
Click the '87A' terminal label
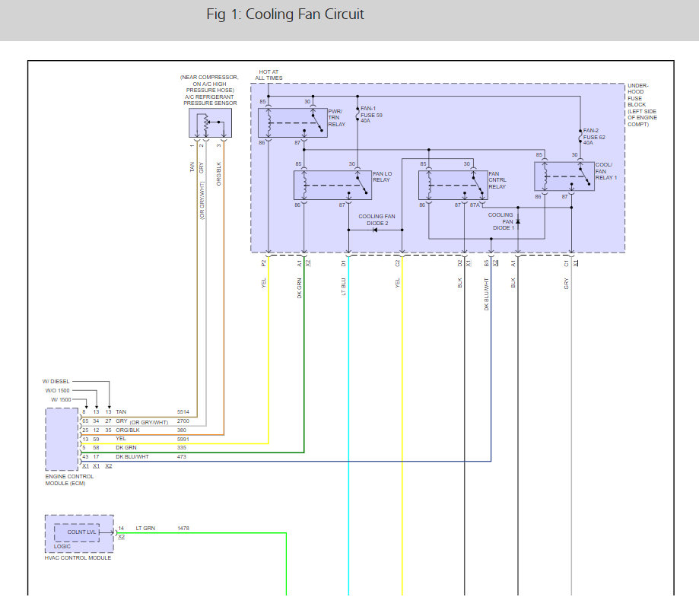(x=475, y=205)
